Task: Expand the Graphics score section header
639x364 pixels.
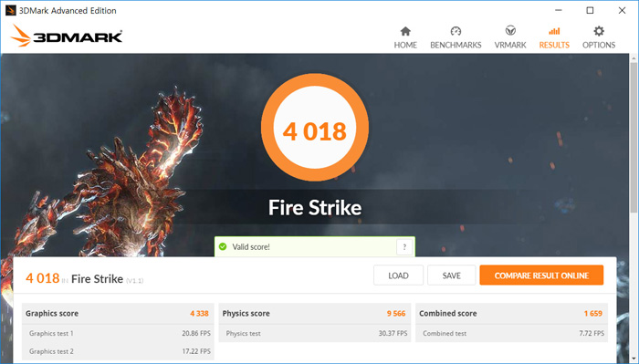Action: point(118,314)
